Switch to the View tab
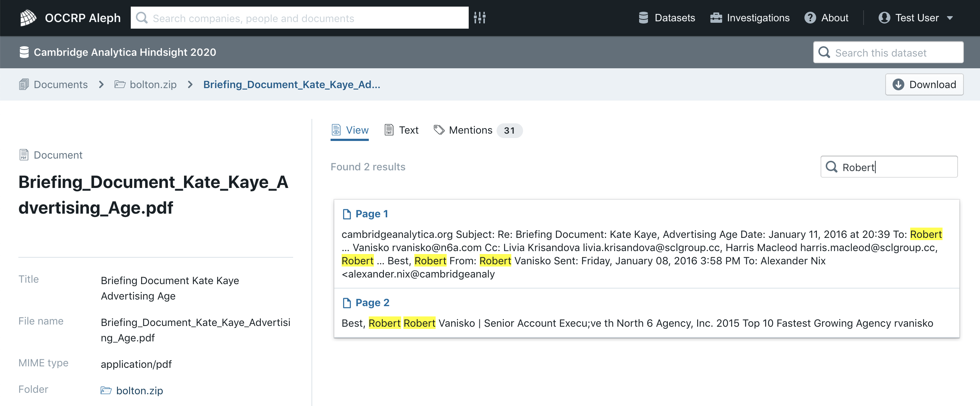 coord(349,130)
